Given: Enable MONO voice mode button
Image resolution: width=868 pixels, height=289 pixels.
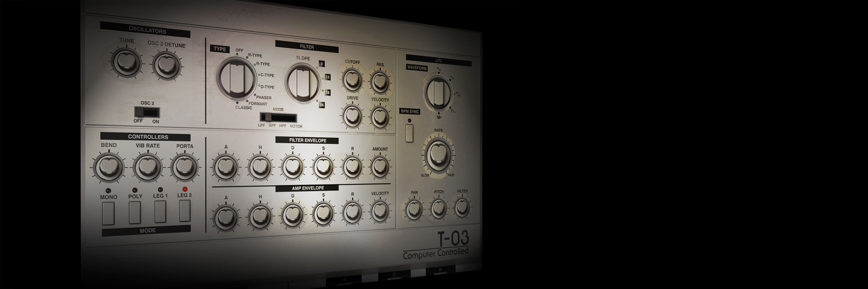Looking at the screenshot, I should click(108, 214).
